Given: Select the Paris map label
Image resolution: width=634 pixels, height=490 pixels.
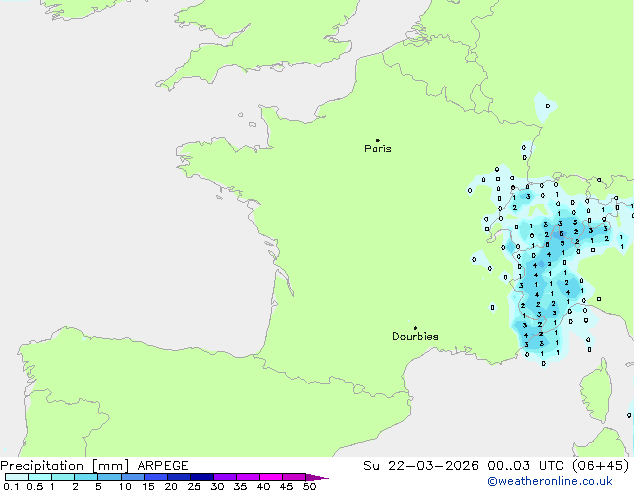Looking at the screenshot, I should [378, 149].
